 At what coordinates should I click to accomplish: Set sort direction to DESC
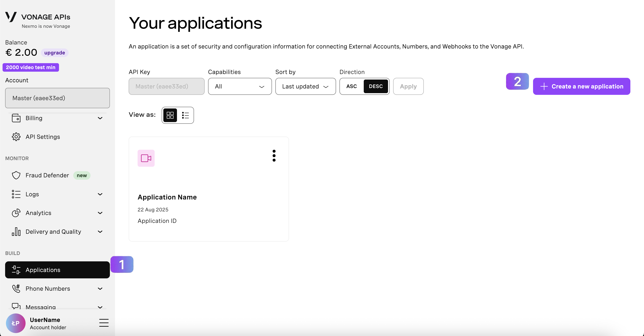pos(375,86)
